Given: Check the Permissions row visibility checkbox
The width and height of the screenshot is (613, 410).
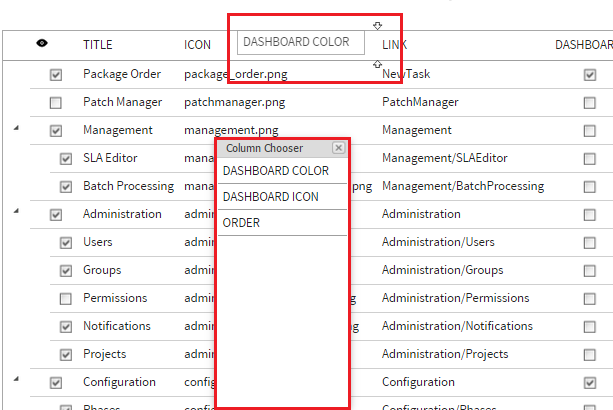Looking at the screenshot, I should pyautogui.click(x=66, y=298).
